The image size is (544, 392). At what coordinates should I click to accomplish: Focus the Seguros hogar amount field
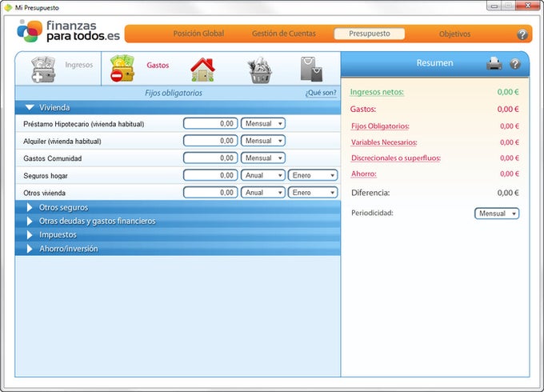tap(210, 175)
